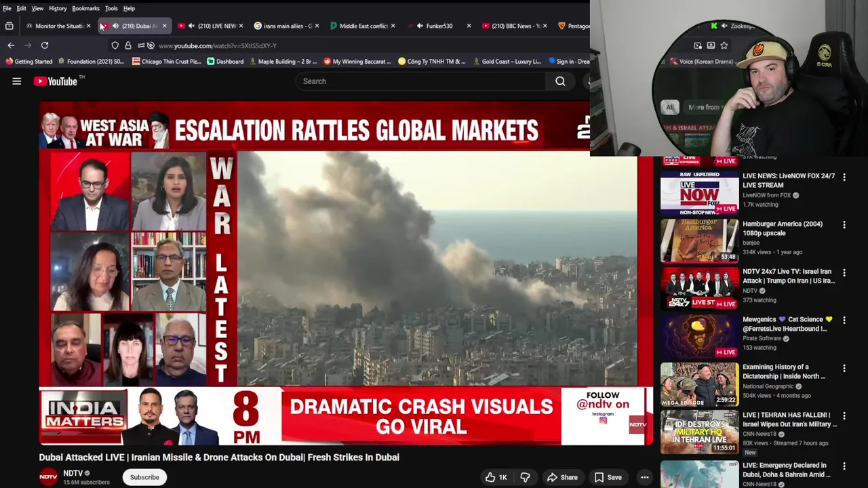Open the YouTube guide hamburger menu
The image size is (868, 488).
[x=17, y=81]
